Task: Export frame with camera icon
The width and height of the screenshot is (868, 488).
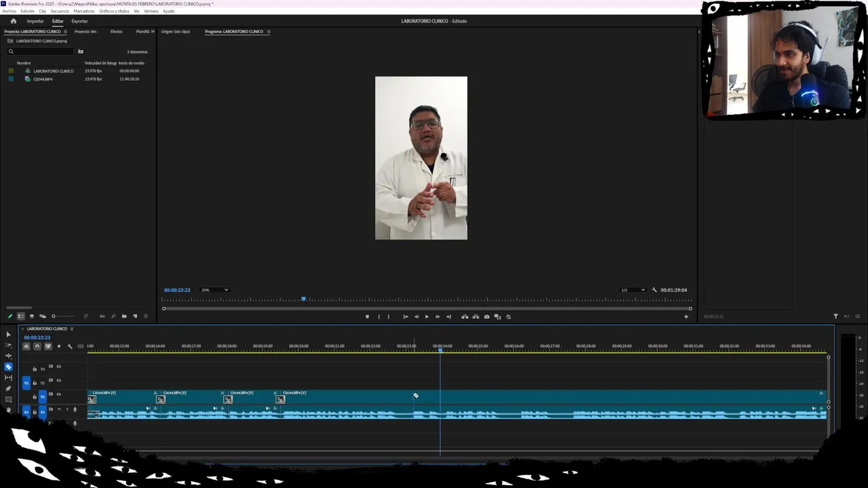Action: tap(486, 317)
